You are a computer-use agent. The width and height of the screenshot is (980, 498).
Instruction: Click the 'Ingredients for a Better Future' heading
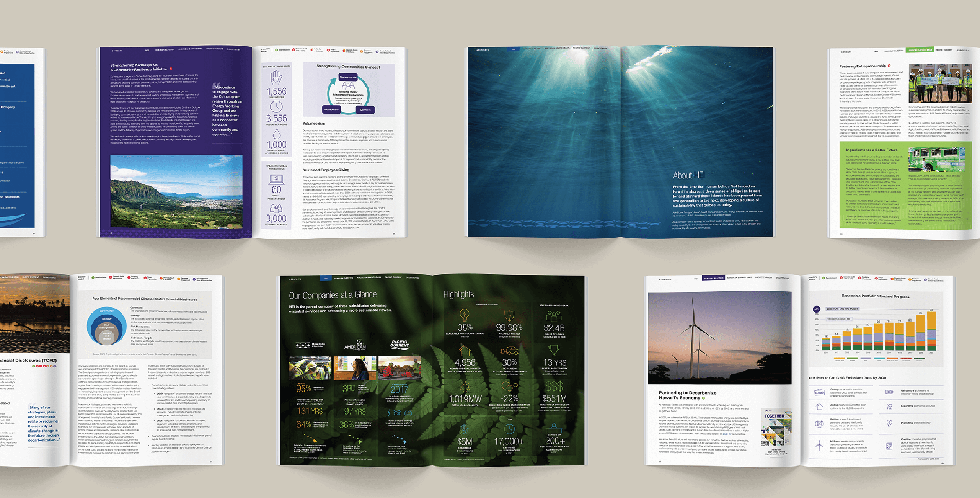871,150
